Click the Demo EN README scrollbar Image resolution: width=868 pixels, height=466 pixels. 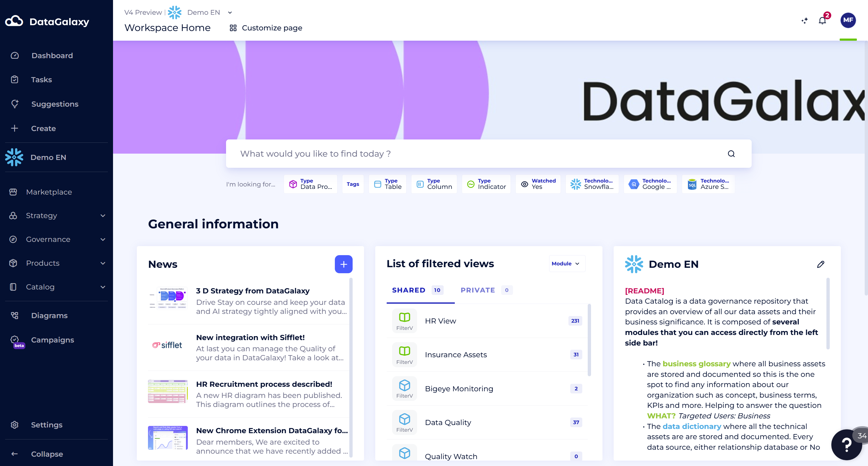[x=828, y=314]
